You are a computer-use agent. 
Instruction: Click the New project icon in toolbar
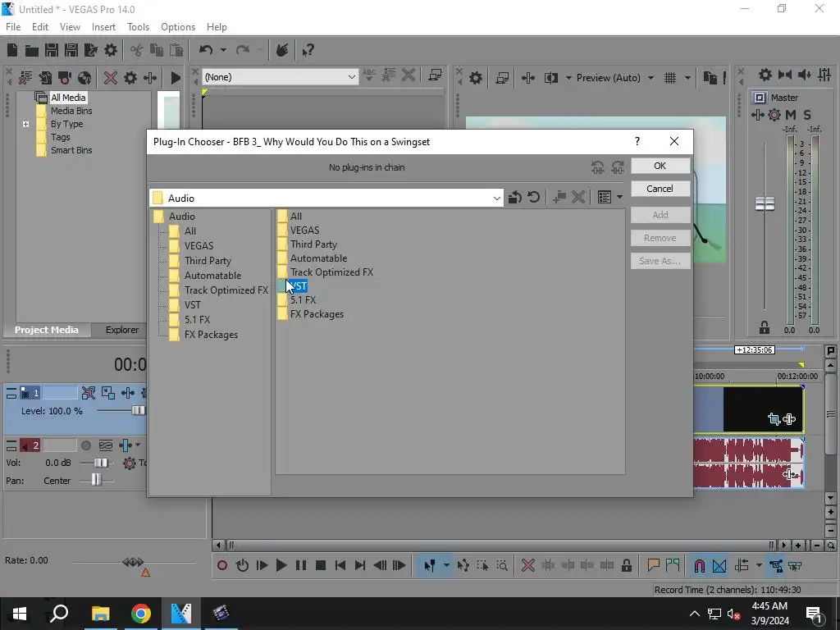point(12,50)
